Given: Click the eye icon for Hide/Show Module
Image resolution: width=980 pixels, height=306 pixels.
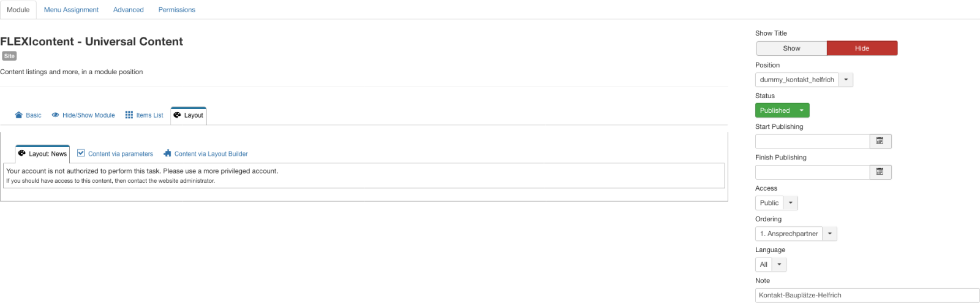Looking at the screenshot, I should click(55, 115).
